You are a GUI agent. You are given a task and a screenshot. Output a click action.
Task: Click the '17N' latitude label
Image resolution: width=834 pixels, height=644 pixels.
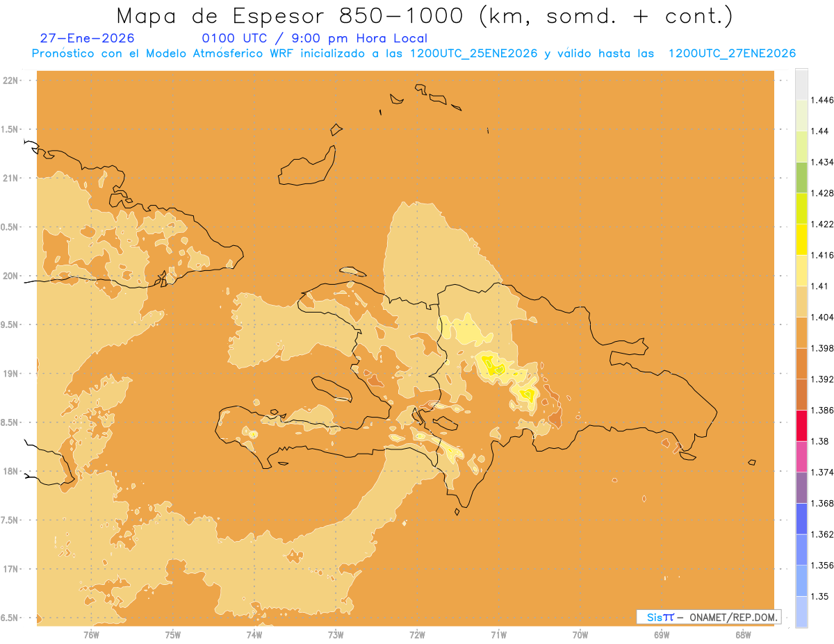pos(10,569)
